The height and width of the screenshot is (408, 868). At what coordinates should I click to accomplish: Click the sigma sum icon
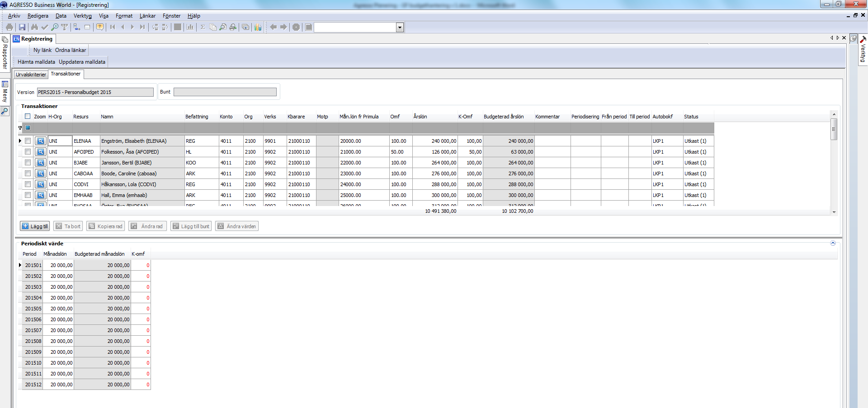point(203,27)
